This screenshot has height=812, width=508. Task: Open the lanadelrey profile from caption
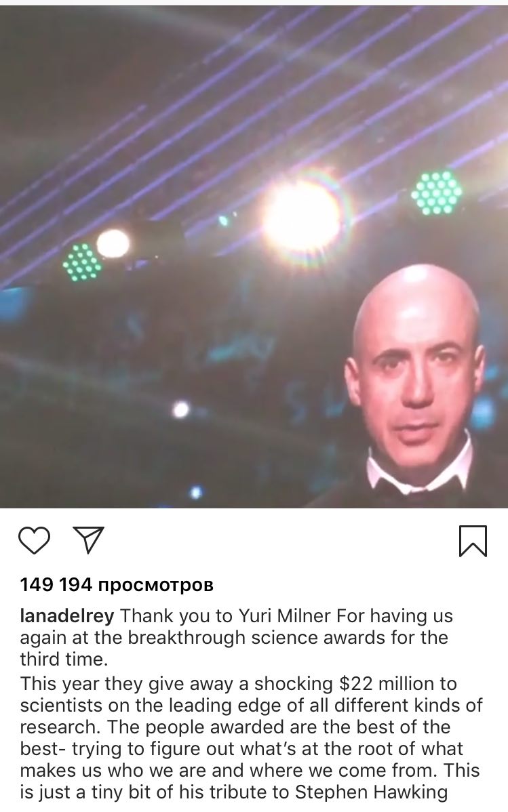coord(67,615)
